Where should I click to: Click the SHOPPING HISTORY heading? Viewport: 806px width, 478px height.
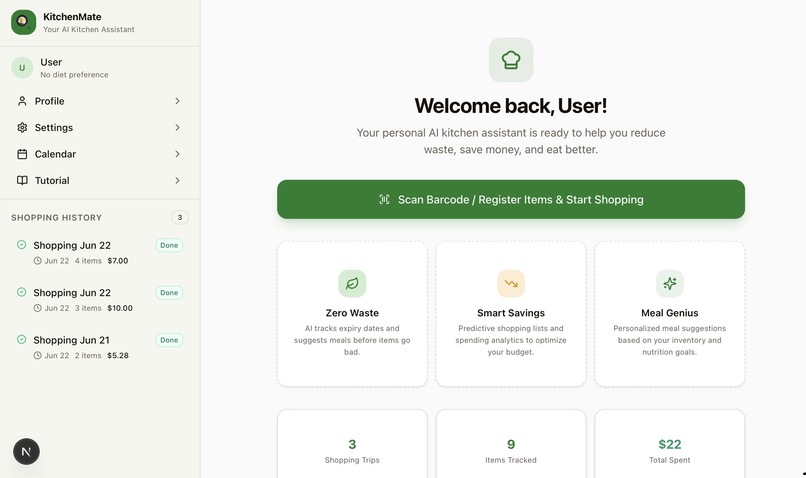point(57,218)
